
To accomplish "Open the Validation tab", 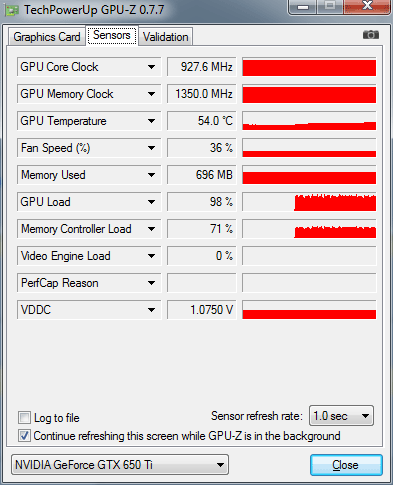I will (166, 36).
